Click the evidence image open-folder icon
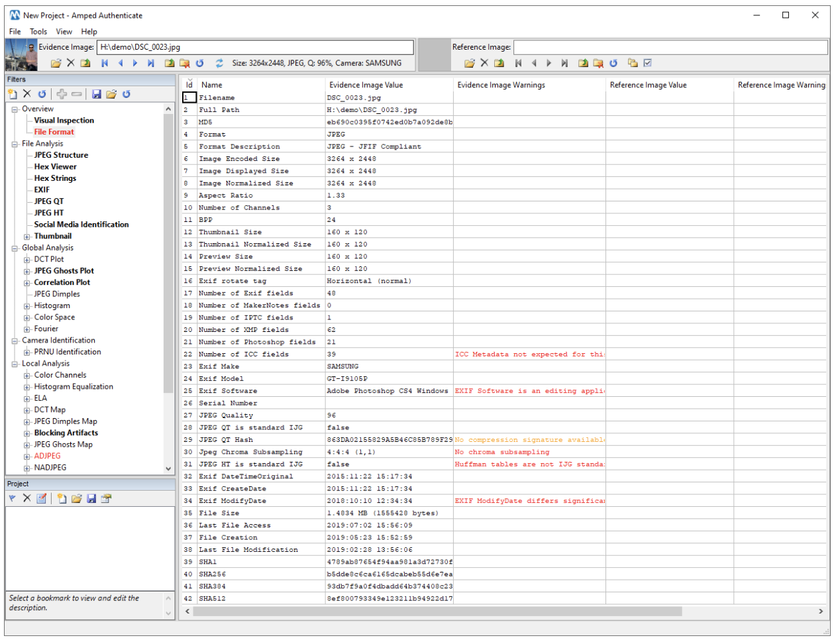 (56, 63)
